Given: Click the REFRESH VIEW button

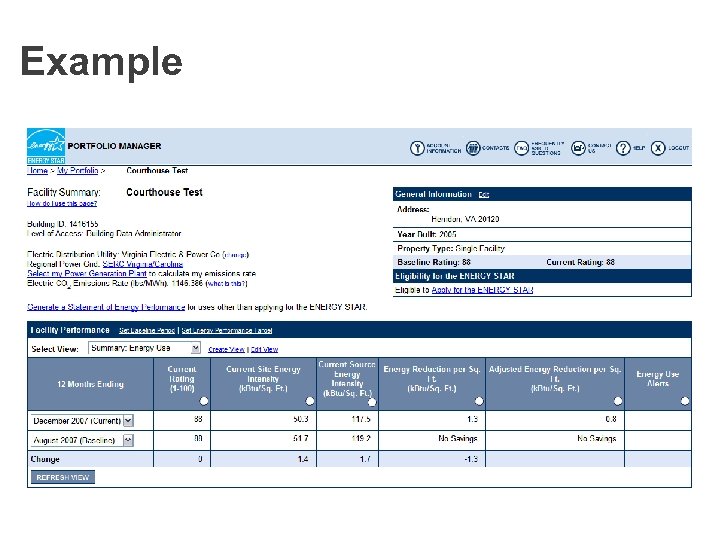Looking at the screenshot, I should [x=63, y=477].
